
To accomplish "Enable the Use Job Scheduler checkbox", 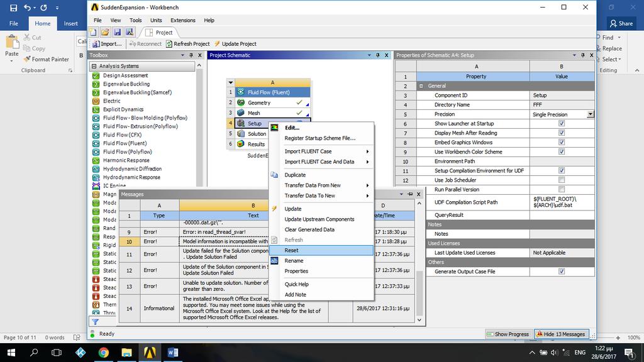I will click(562, 180).
